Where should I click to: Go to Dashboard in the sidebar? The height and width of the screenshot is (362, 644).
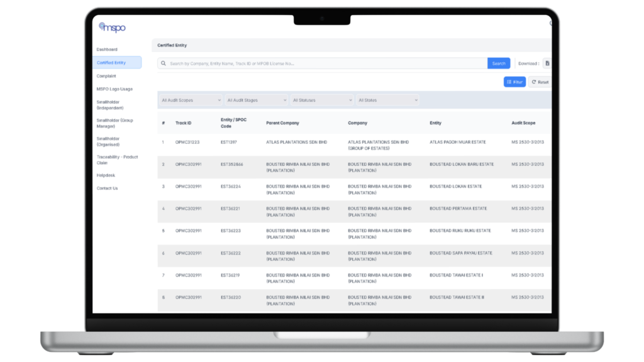click(x=107, y=50)
